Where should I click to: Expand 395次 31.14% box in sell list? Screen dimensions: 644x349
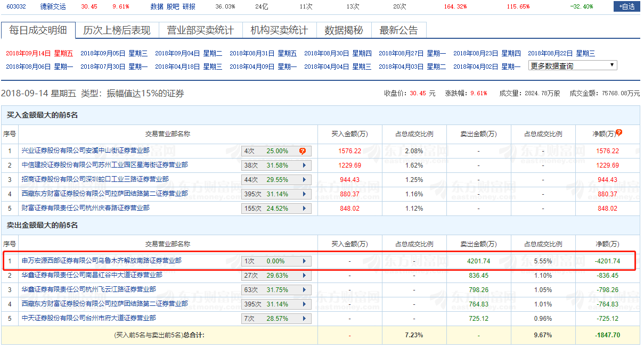(x=276, y=304)
